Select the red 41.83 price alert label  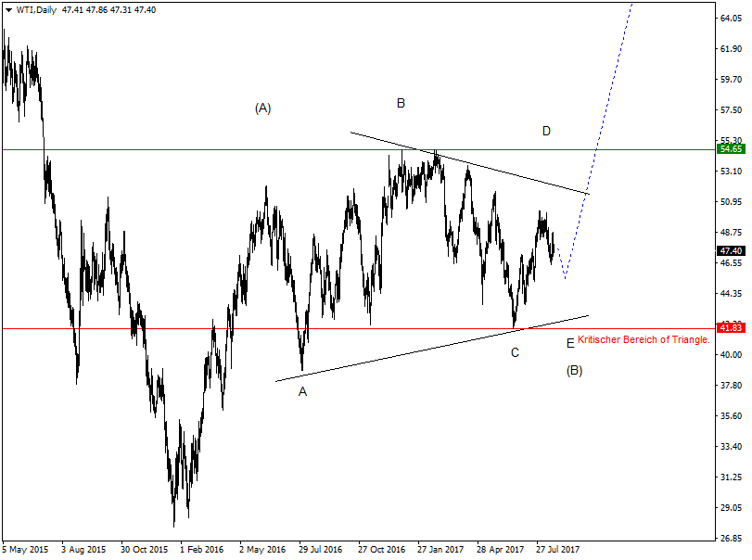pos(732,326)
